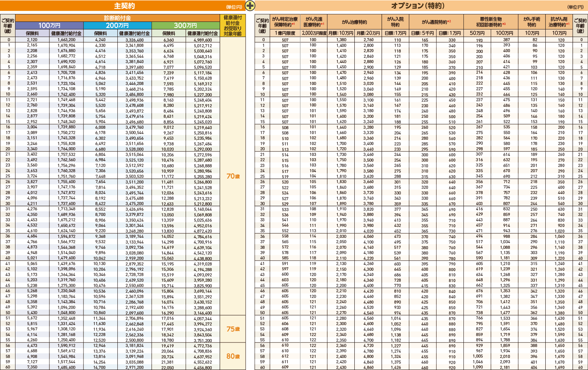This screenshot has height=370, width=588.
Task: Click the blue 200万円 column header
Action: [117, 25]
